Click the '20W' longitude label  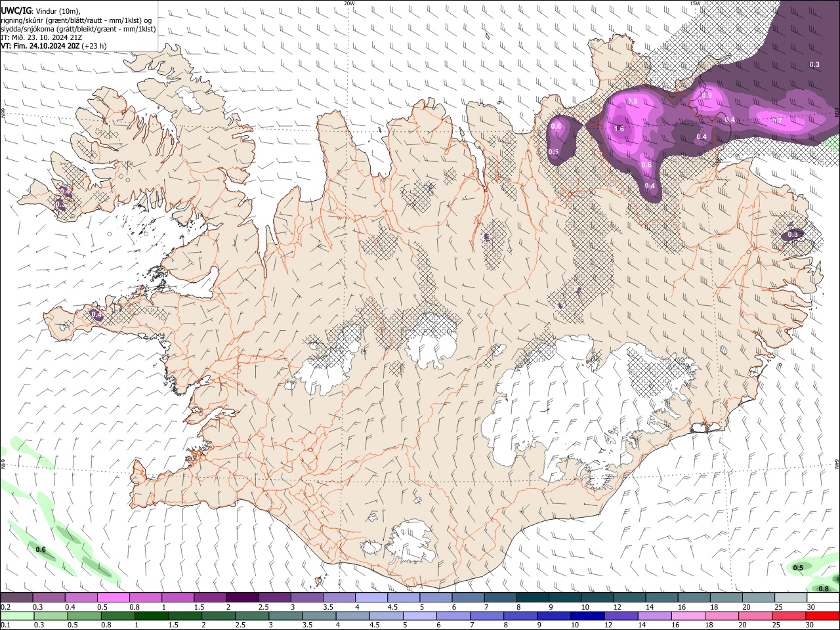[349, 3]
